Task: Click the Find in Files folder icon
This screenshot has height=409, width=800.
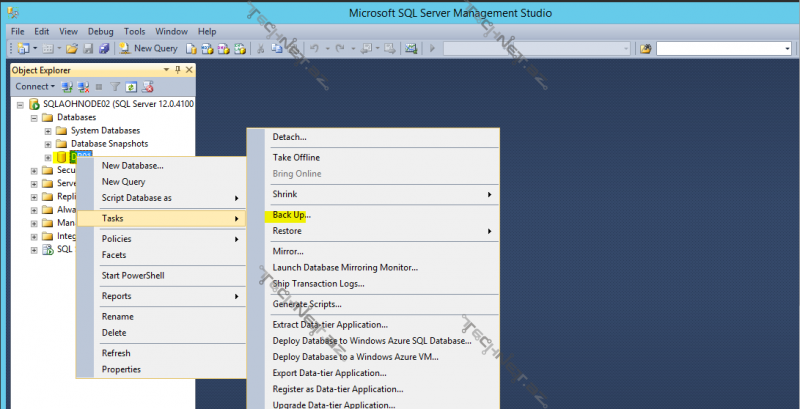Action: 646,48
